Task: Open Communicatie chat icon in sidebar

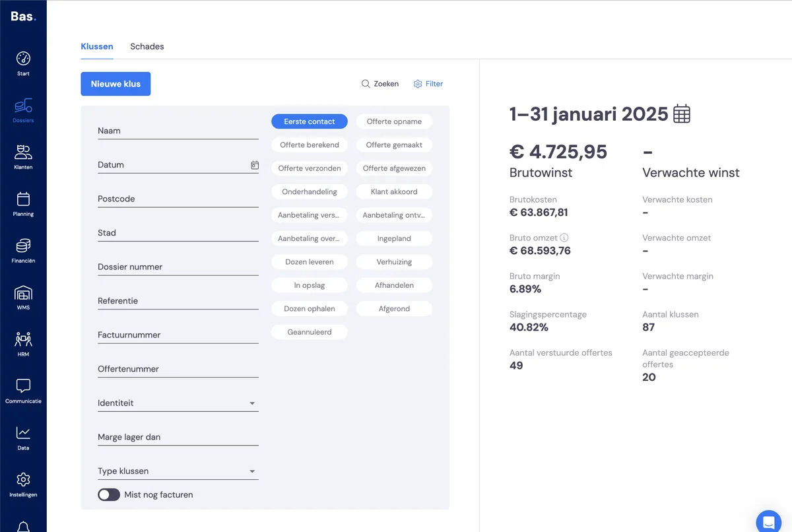Action: [23, 386]
